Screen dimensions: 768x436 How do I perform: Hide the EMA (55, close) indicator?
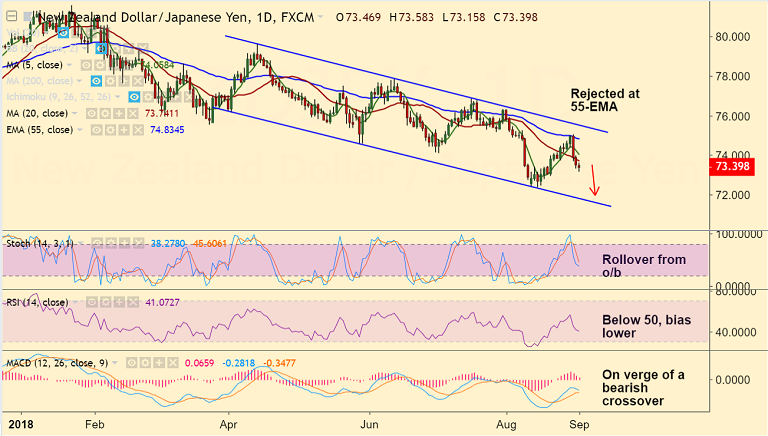(96, 130)
